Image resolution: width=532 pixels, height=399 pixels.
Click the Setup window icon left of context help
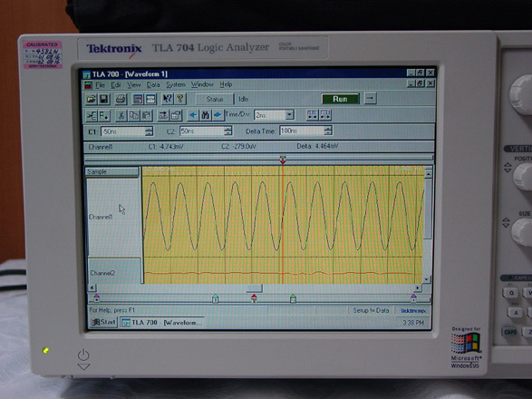(150, 99)
